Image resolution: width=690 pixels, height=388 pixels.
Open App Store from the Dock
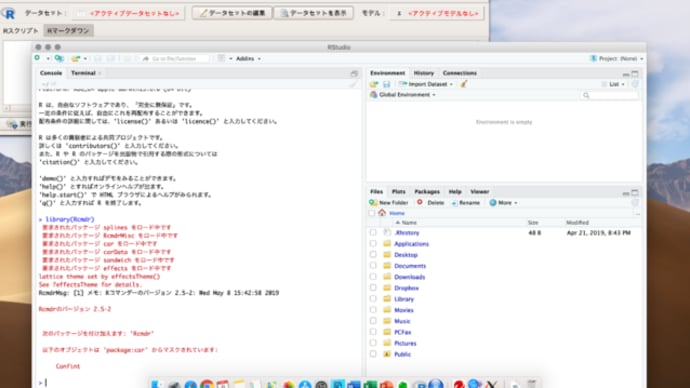tap(305, 385)
